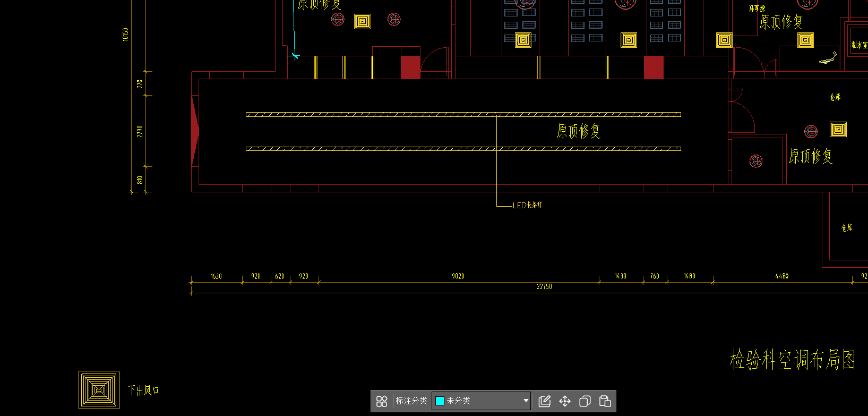Image resolution: width=868 pixels, height=416 pixels.
Task: Open the annotation category grid icon
Action: (382, 401)
